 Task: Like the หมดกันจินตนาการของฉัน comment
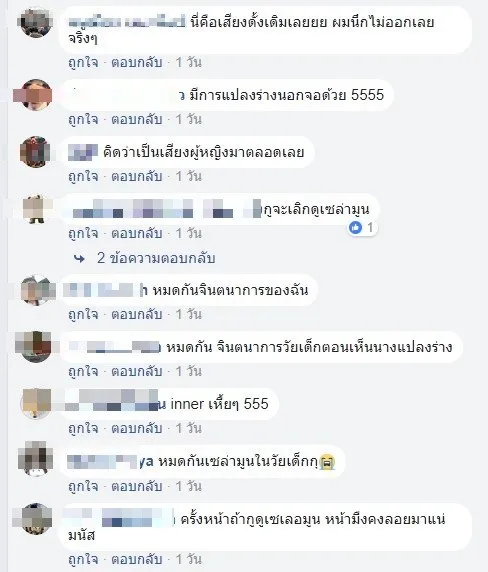coord(83,314)
